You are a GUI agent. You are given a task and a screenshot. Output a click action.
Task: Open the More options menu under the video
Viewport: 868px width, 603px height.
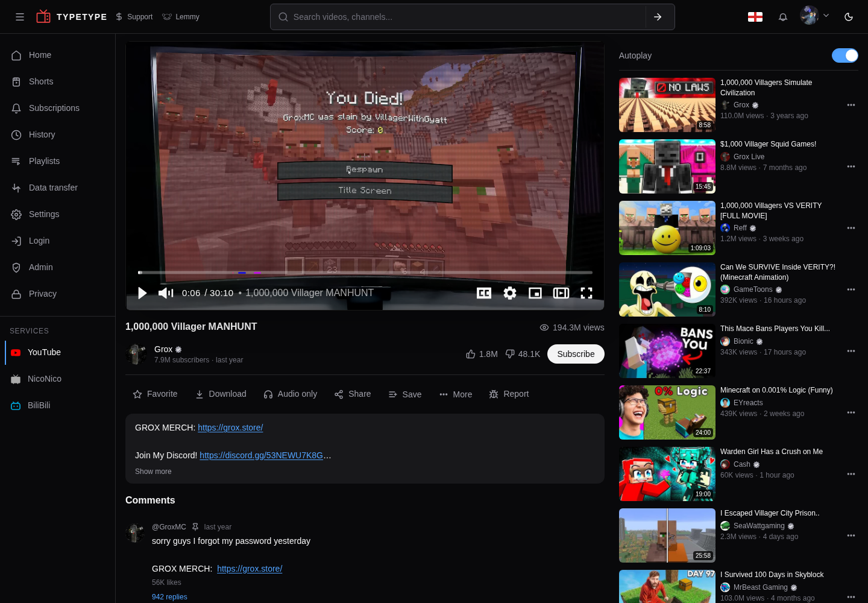[456, 394]
